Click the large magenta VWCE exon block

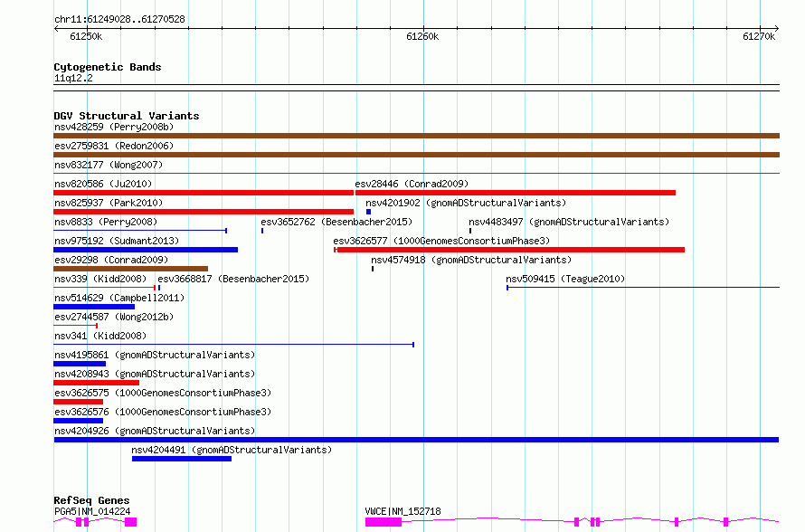click(x=384, y=522)
